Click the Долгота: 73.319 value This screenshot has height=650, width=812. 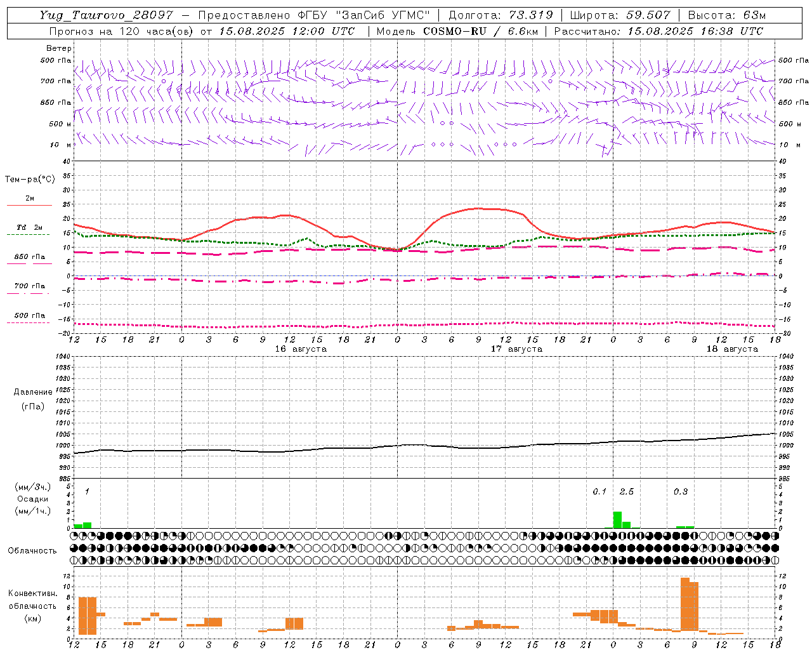pos(501,15)
